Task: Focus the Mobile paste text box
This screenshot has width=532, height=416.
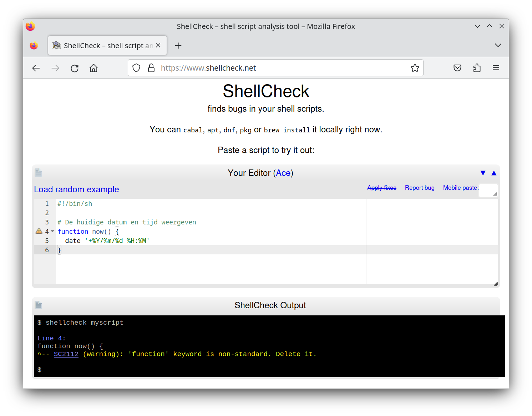Action: (488, 190)
